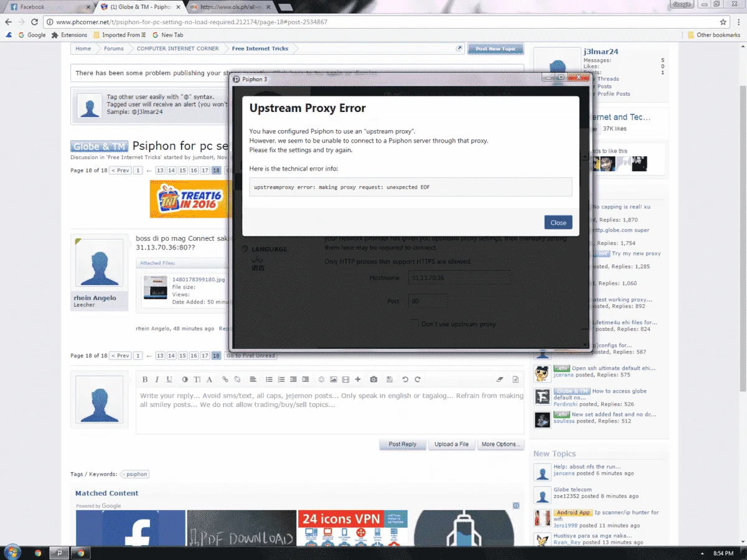
Task: Insert link using chain icon
Action: (225, 380)
